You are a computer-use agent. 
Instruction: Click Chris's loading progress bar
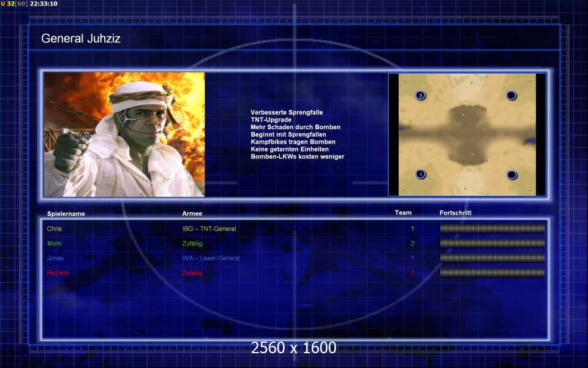pos(492,228)
